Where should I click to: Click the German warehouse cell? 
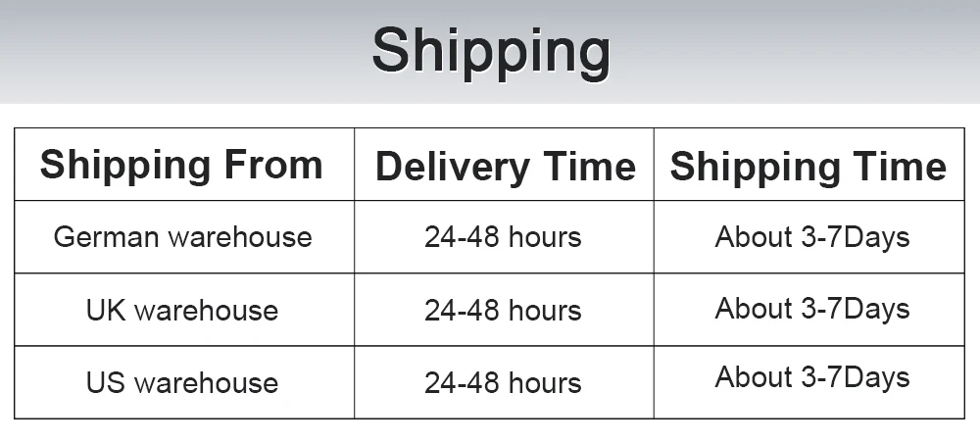[x=182, y=237]
